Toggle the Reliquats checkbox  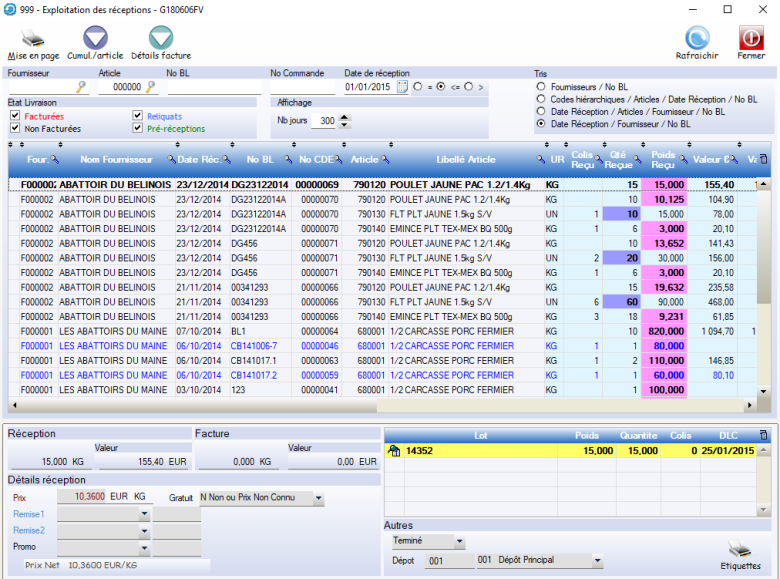point(138,116)
